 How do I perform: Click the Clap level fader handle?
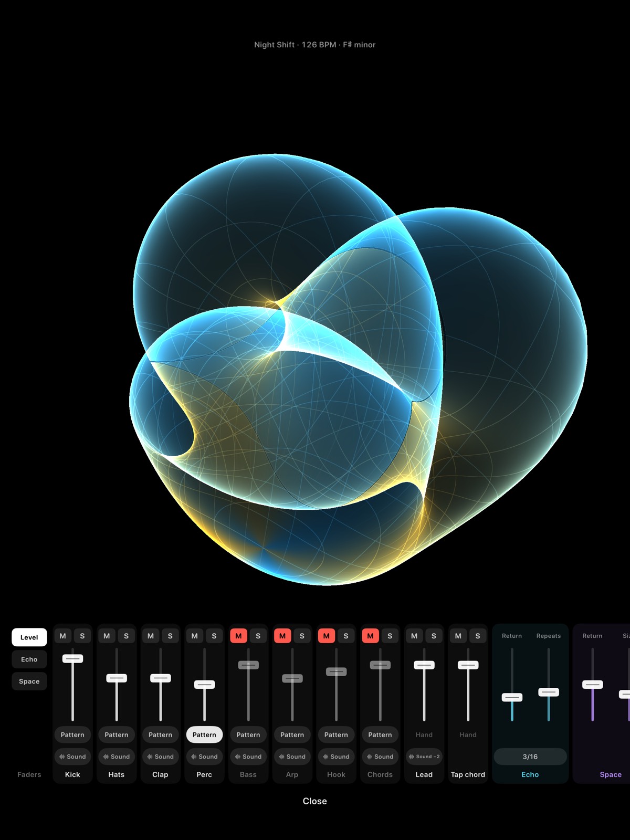tap(161, 678)
